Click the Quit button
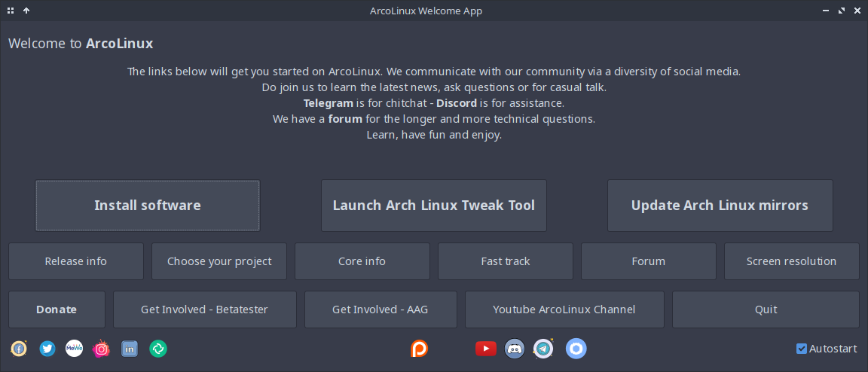This screenshot has height=372, width=868. click(x=766, y=309)
